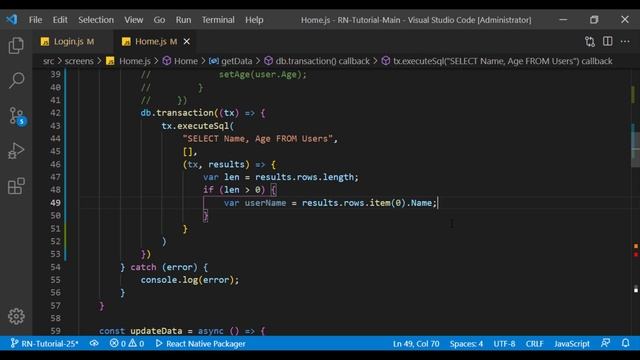This screenshot has width=640, height=360.
Task: Click results.rows.length on line 47
Action: [x=304, y=177]
